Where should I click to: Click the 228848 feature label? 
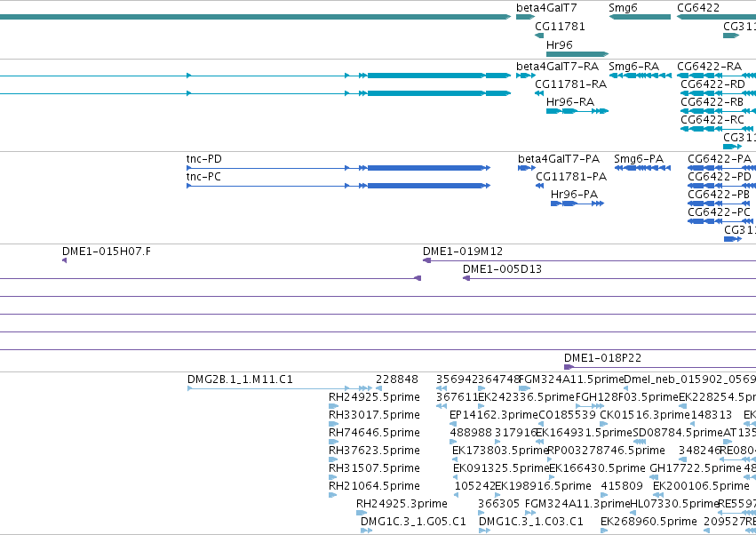(x=397, y=379)
